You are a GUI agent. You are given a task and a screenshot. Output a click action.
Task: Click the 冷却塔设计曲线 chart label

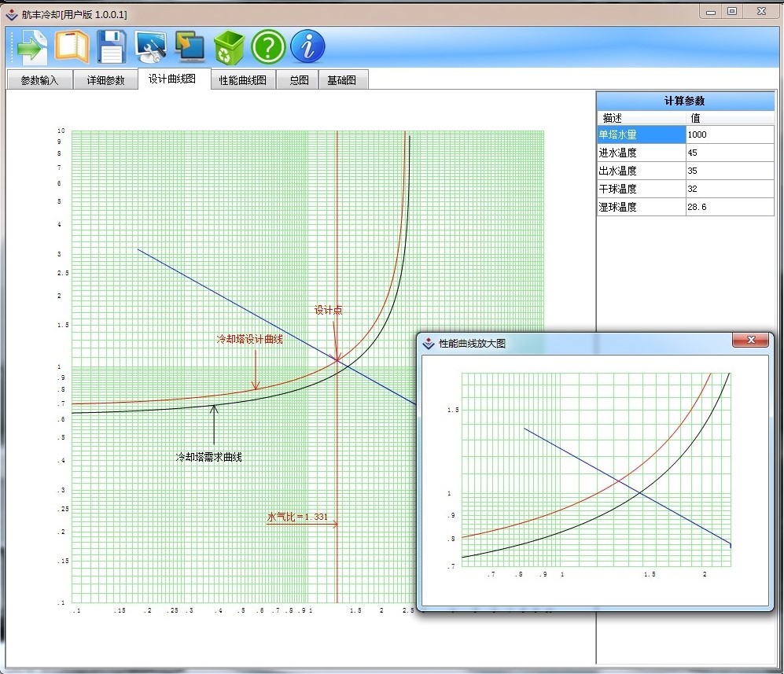click(x=249, y=339)
